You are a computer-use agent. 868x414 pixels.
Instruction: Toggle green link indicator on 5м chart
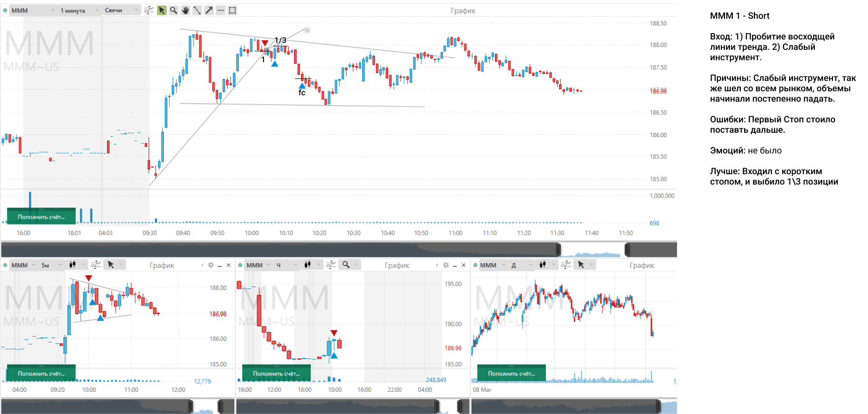coord(5,265)
